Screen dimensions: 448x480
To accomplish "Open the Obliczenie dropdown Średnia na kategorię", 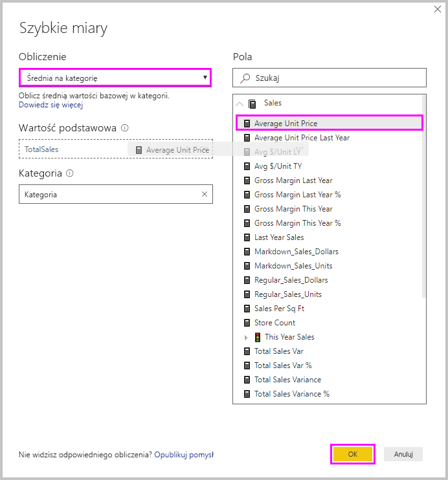I will tap(115, 78).
